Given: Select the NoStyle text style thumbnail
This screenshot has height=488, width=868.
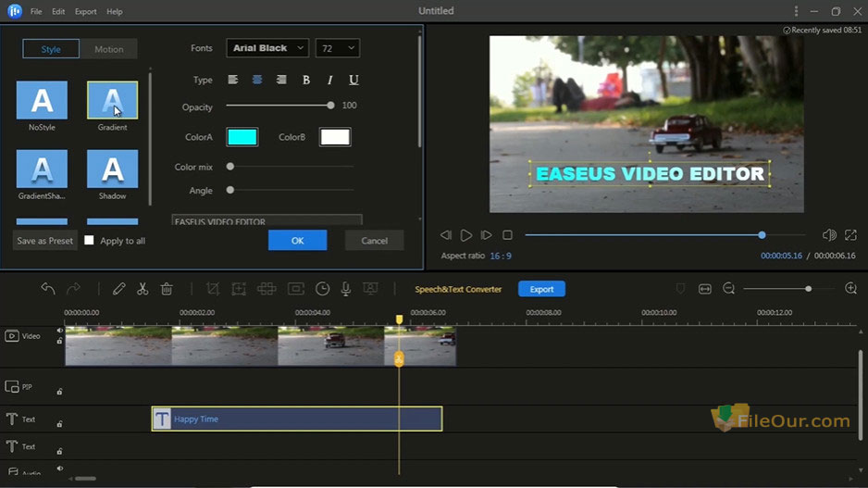Looking at the screenshot, I should pyautogui.click(x=42, y=100).
